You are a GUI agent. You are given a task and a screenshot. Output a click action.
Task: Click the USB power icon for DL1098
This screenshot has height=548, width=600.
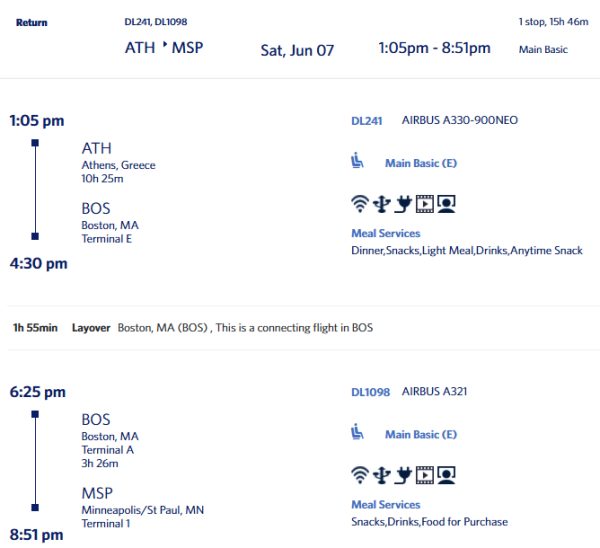382,475
